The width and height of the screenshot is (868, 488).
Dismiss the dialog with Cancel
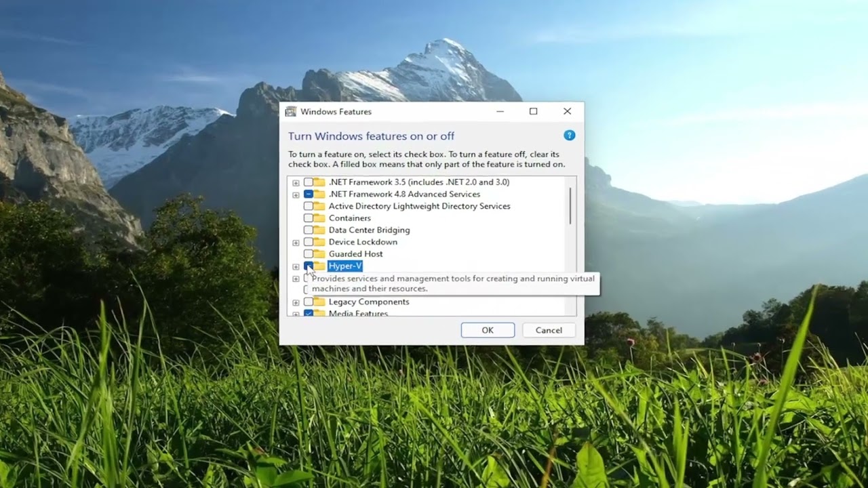click(x=549, y=330)
